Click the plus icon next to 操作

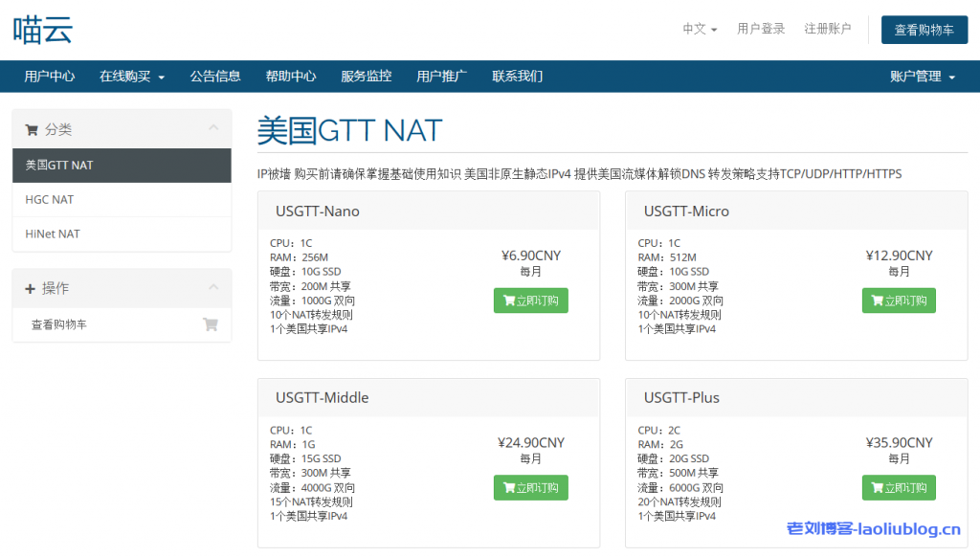[x=30, y=288]
